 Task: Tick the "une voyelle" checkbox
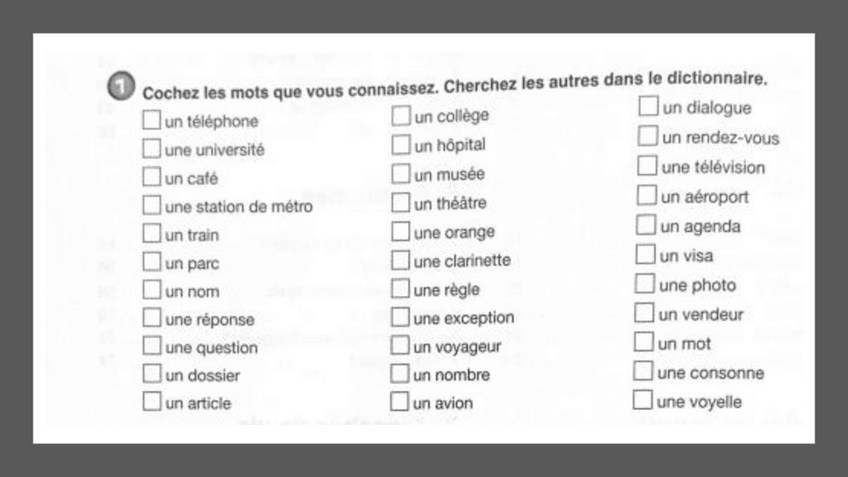click(x=643, y=401)
